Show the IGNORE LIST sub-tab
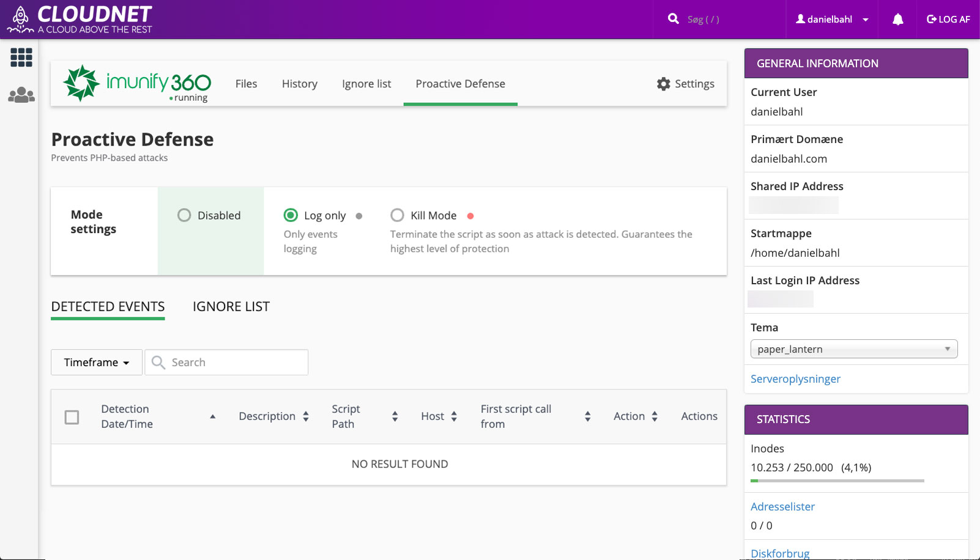The width and height of the screenshot is (980, 560). click(231, 307)
